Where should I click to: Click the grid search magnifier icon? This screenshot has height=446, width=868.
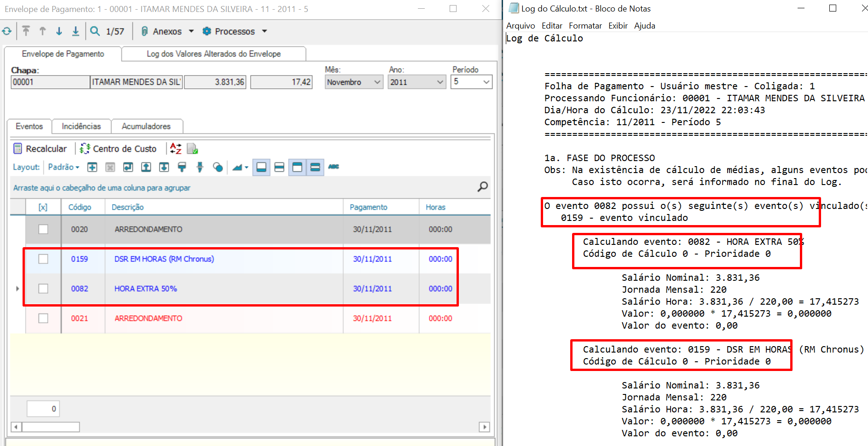pyautogui.click(x=482, y=186)
